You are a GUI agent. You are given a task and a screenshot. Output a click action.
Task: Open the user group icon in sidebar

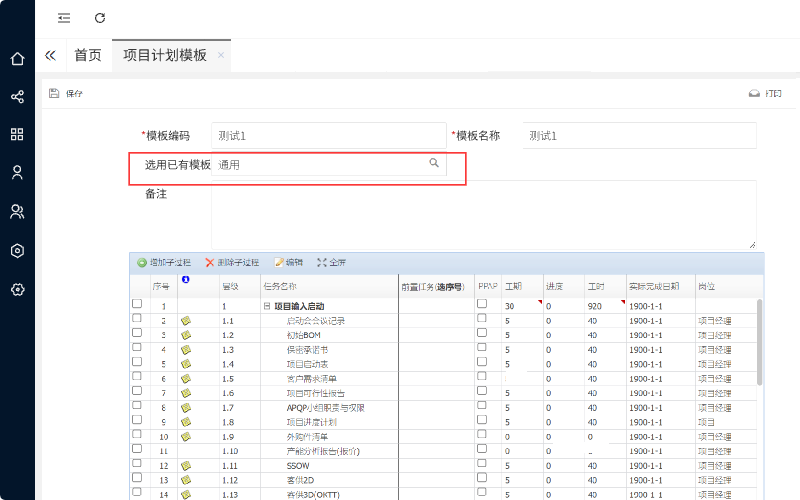[17, 211]
